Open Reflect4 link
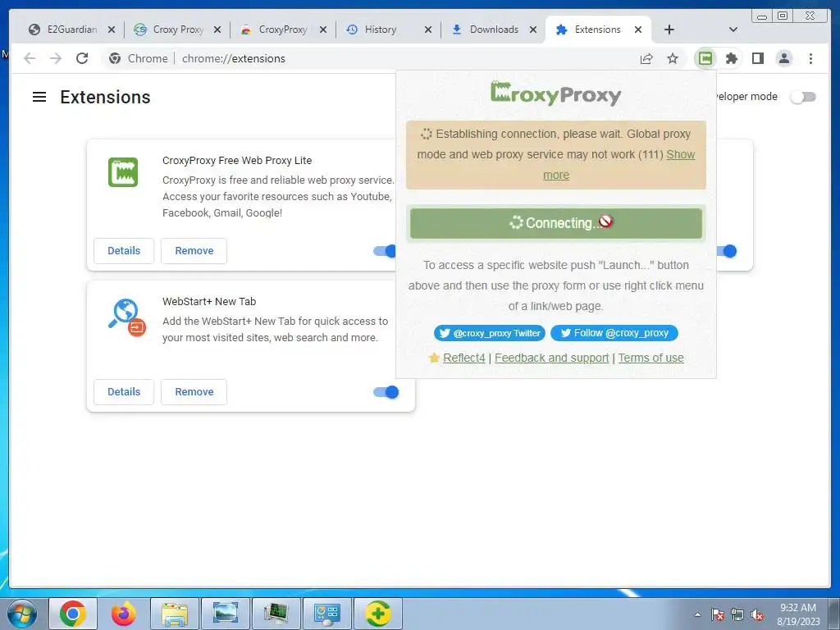The width and height of the screenshot is (840, 630). pyautogui.click(x=464, y=358)
